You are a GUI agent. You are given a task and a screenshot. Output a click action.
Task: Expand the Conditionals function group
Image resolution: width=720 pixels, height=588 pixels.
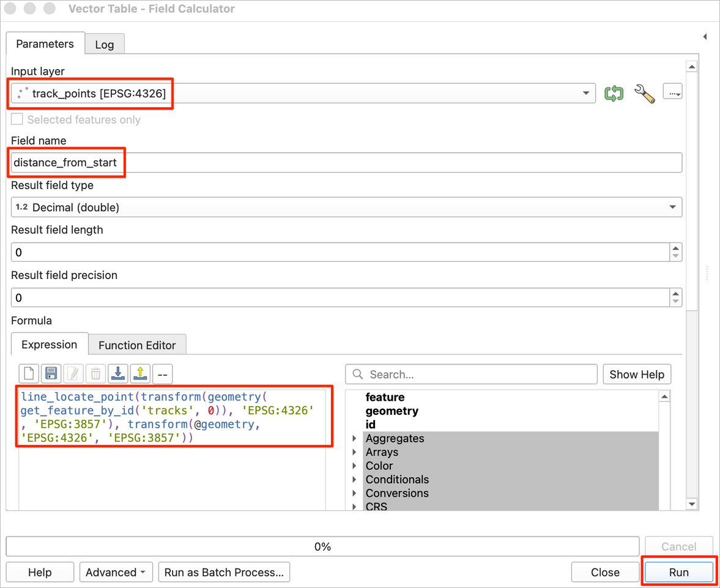click(355, 480)
